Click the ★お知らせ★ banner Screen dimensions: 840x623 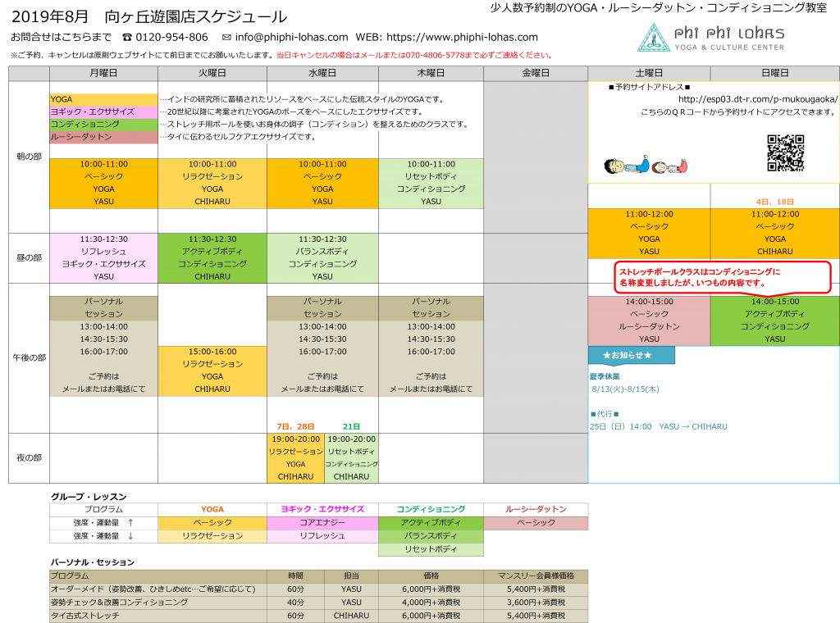[x=631, y=356]
